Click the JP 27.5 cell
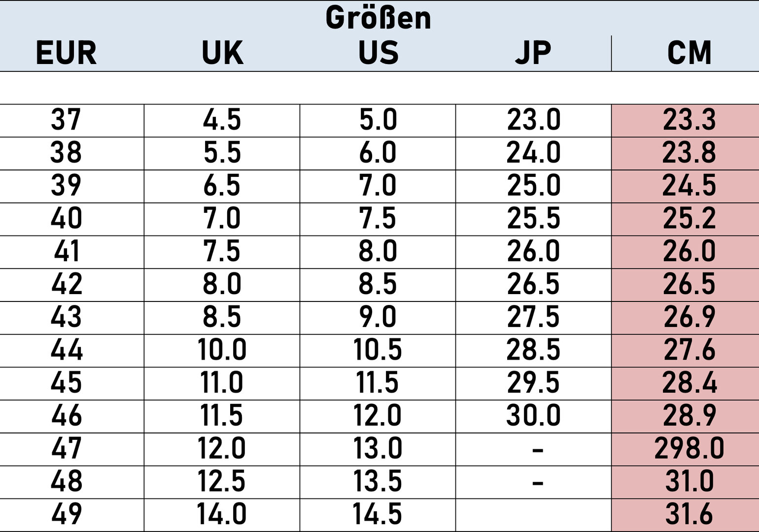Screen dimensions: 759x532 533,318
